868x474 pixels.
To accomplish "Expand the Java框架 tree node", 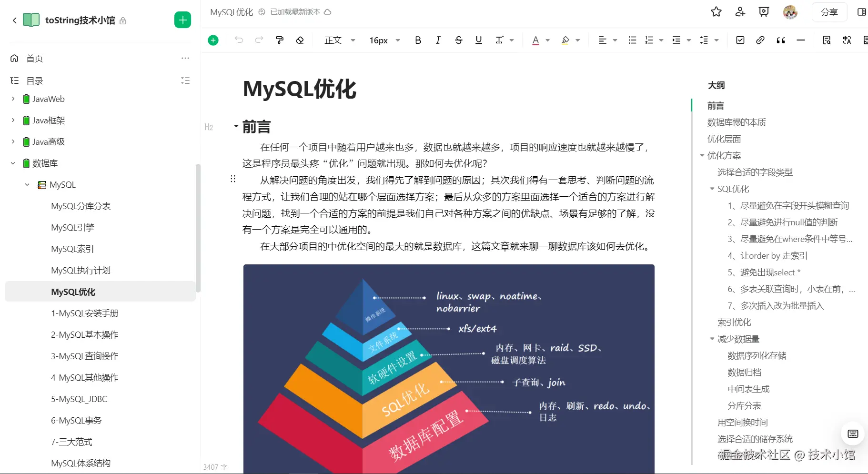I will [13, 120].
